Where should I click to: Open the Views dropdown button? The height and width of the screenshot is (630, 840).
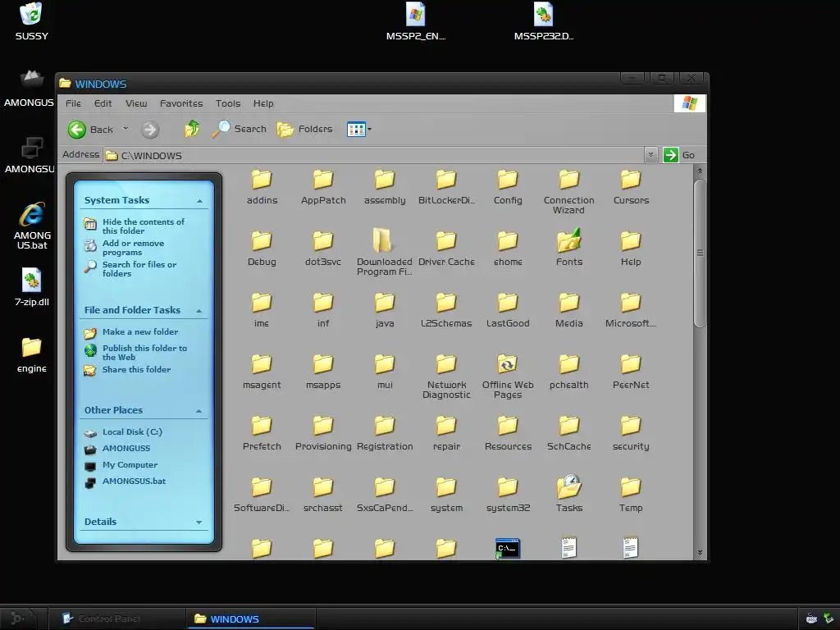click(x=359, y=129)
